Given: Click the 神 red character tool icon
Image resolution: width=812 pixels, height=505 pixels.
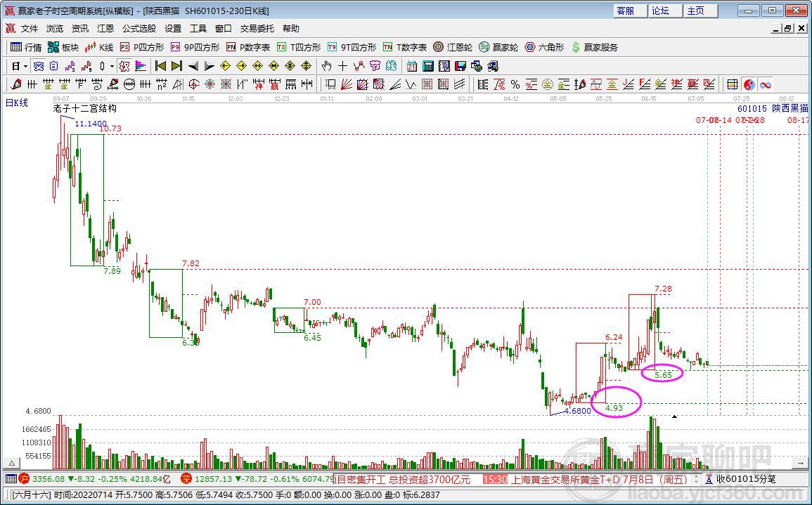Looking at the screenshot, I should 258,84.
